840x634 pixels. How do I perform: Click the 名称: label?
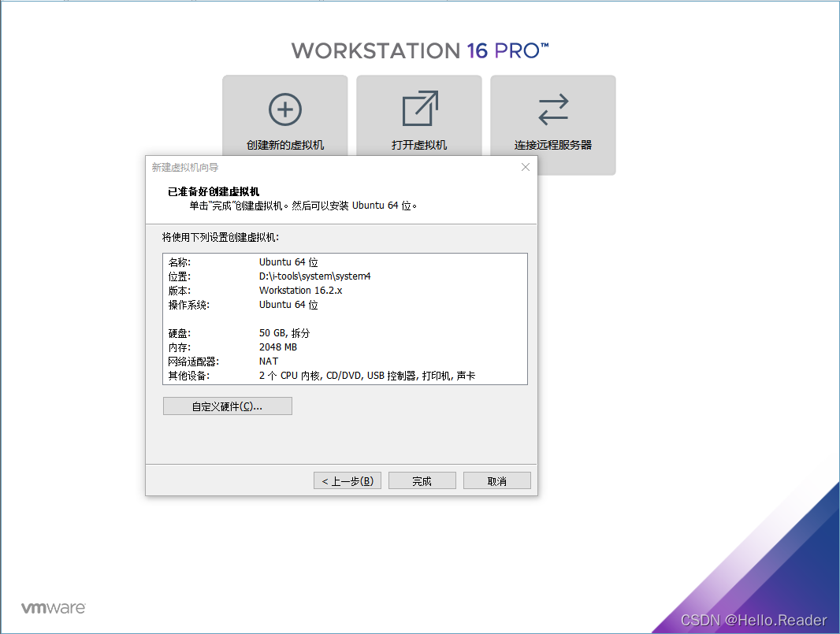(180, 261)
